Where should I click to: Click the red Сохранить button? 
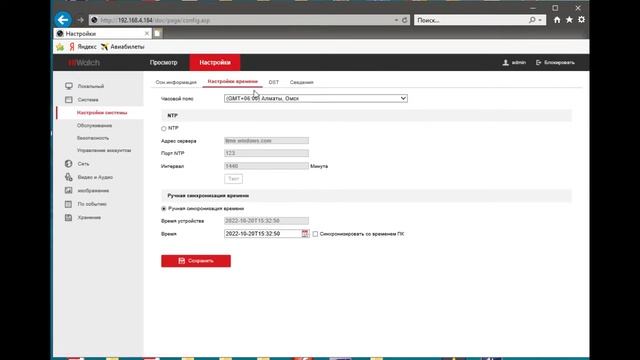tap(196, 261)
